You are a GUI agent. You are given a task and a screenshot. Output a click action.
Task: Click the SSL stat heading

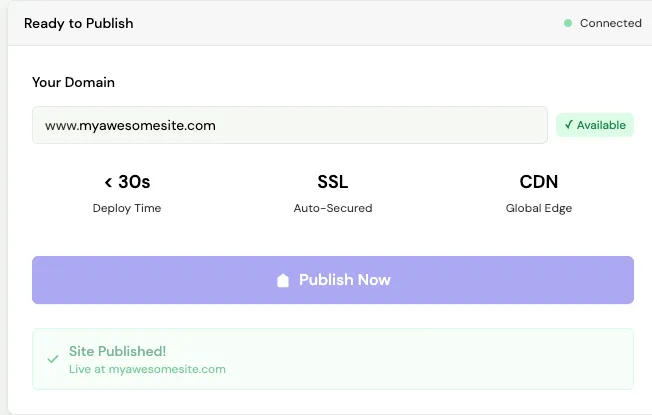333,182
